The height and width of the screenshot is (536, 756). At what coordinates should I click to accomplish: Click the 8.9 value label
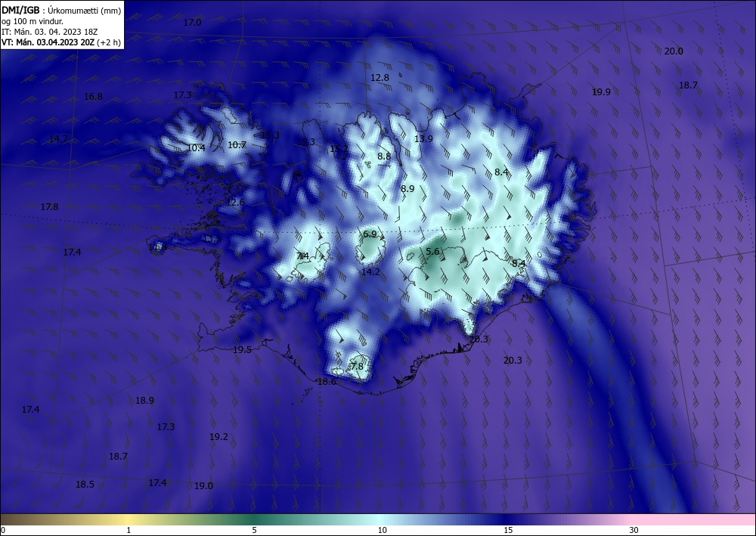[407, 188]
